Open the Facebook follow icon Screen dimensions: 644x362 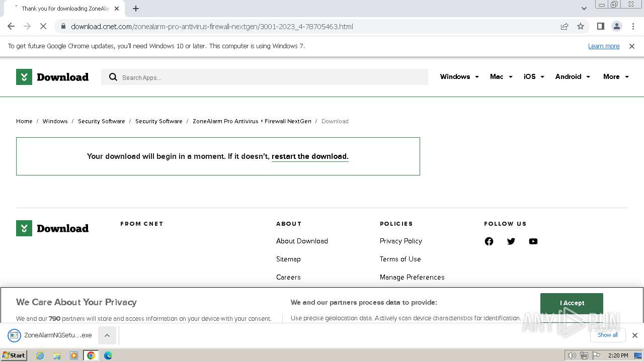coord(489,241)
